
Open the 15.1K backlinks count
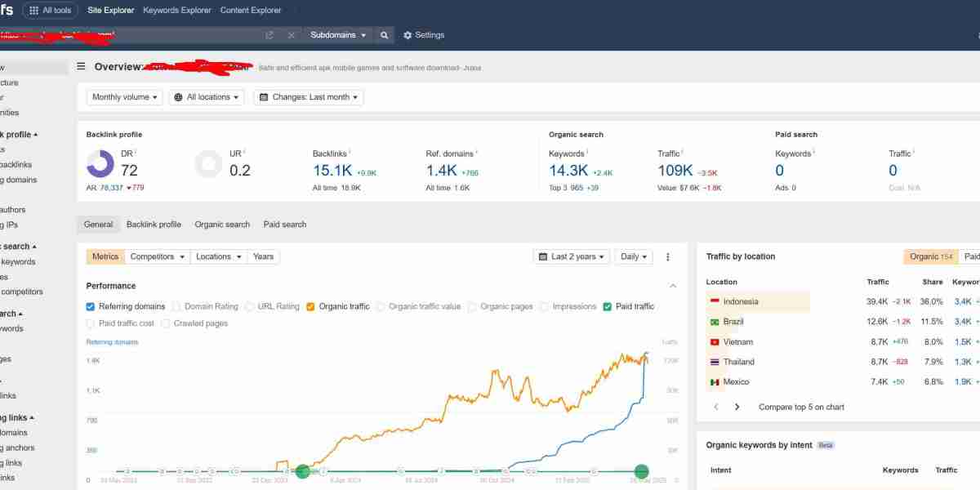(332, 171)
